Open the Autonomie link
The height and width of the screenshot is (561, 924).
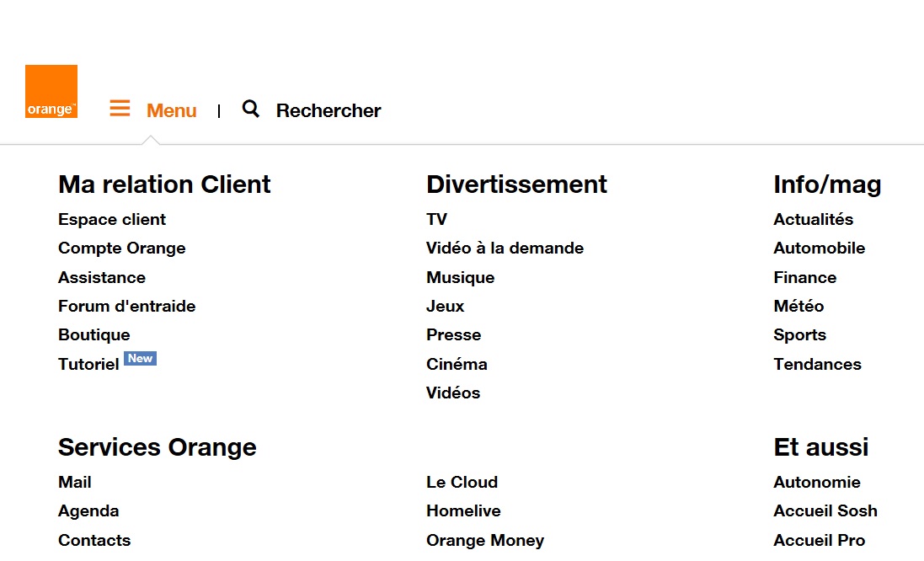tap(817, 482)
